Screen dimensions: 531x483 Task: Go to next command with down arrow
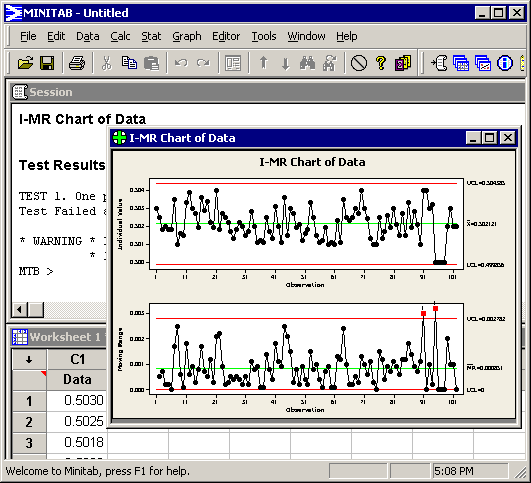(x=285, y=63)
